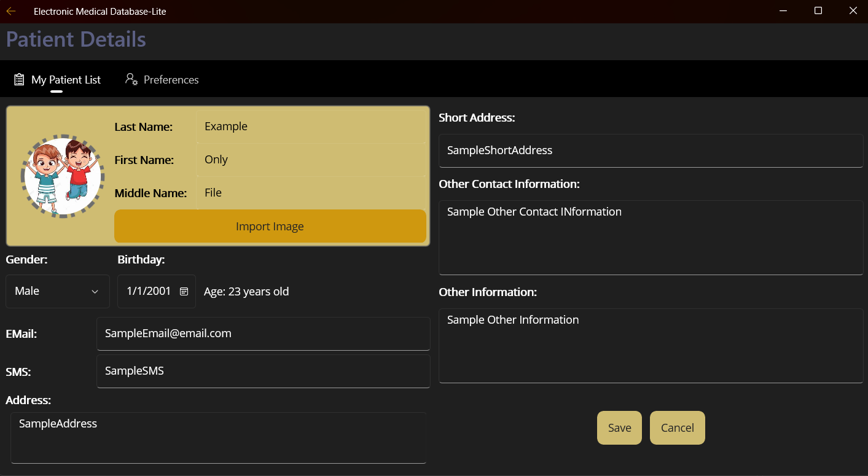Click the person-gear icon beside Preferences
Viewport: 868px width, 476px height.
coord(130,79)
